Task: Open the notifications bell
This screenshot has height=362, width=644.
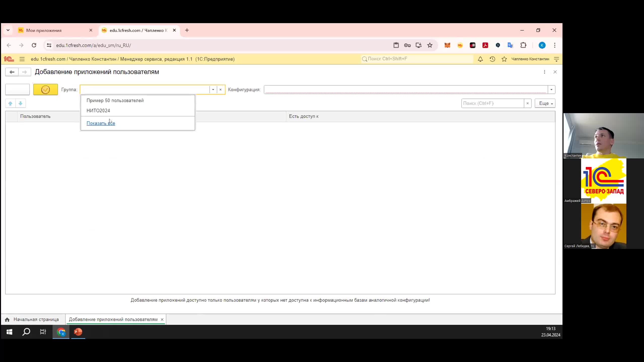Action: tap(480, 59)
